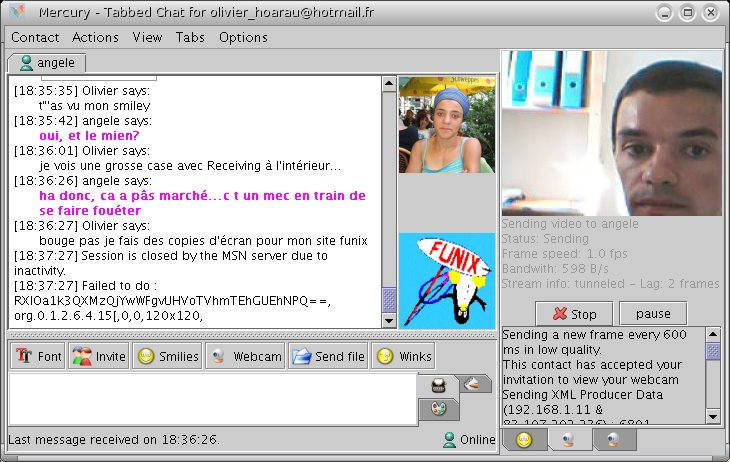Select the rightmost webcam tab in side panel

pyautogui.click(x=613, y=439)
